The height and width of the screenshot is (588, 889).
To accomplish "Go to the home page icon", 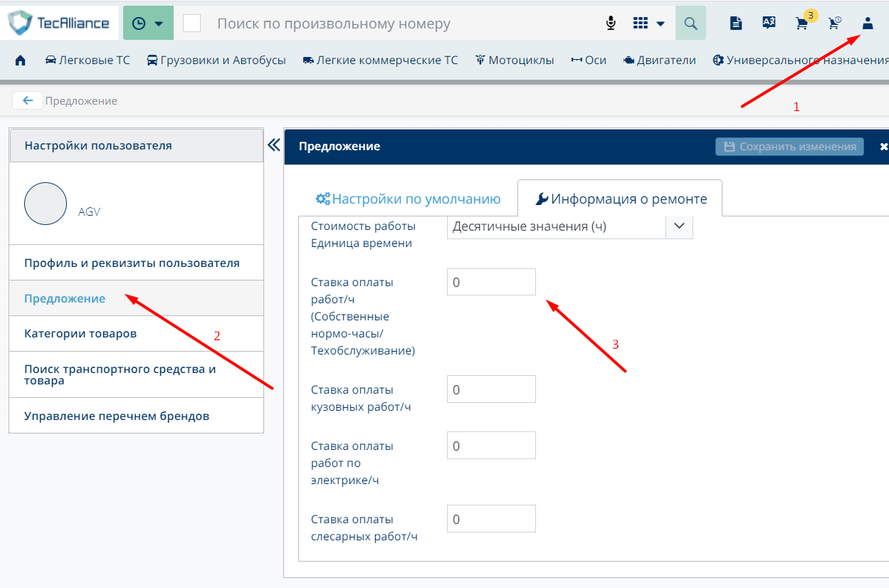I will (21, 61).
